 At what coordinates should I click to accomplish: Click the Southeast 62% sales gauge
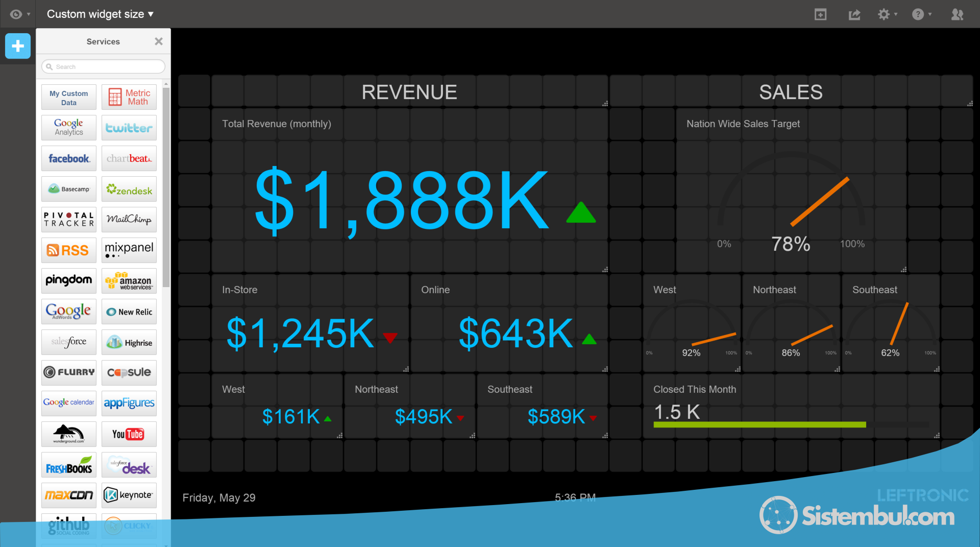891,323
